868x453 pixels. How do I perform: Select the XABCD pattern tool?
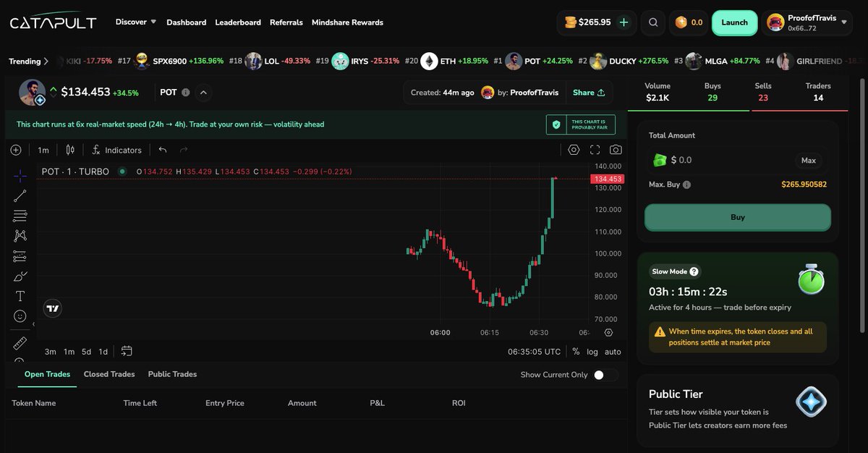coord(20,236)
